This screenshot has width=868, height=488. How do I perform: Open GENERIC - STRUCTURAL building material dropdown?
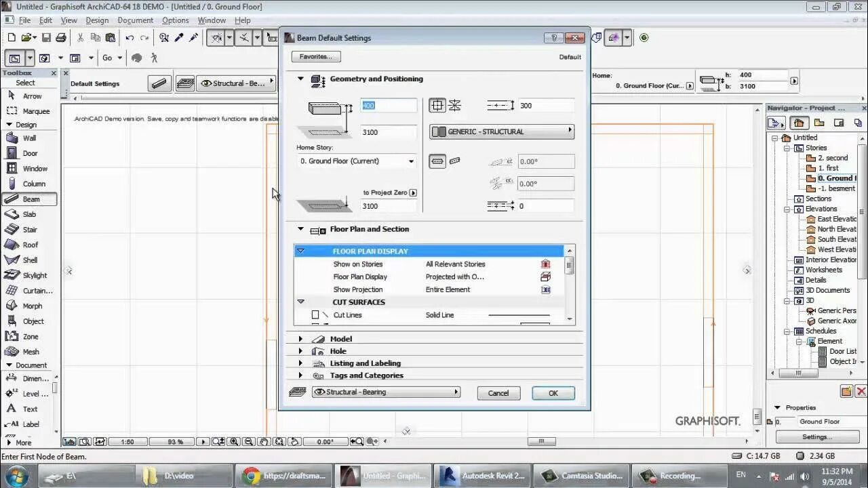pos(502,131)
